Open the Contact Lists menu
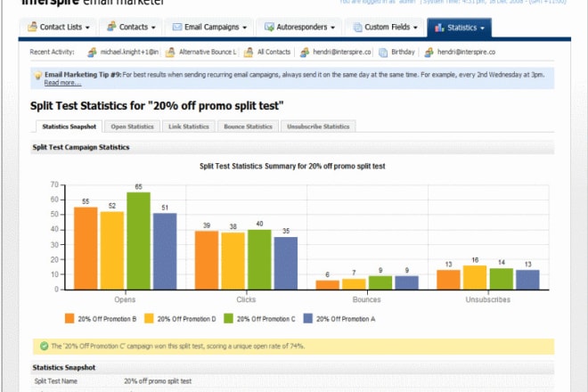Screen dimensions: 588x392 [59, 27]
